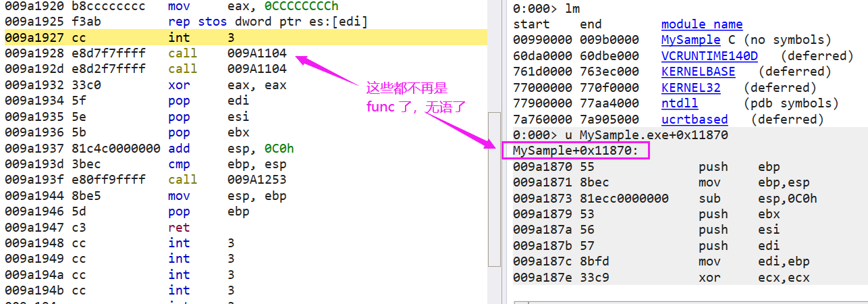Click end address 7a905000 on the ucrtbased row
868x304 pixels.
click(x=609, y=120)
